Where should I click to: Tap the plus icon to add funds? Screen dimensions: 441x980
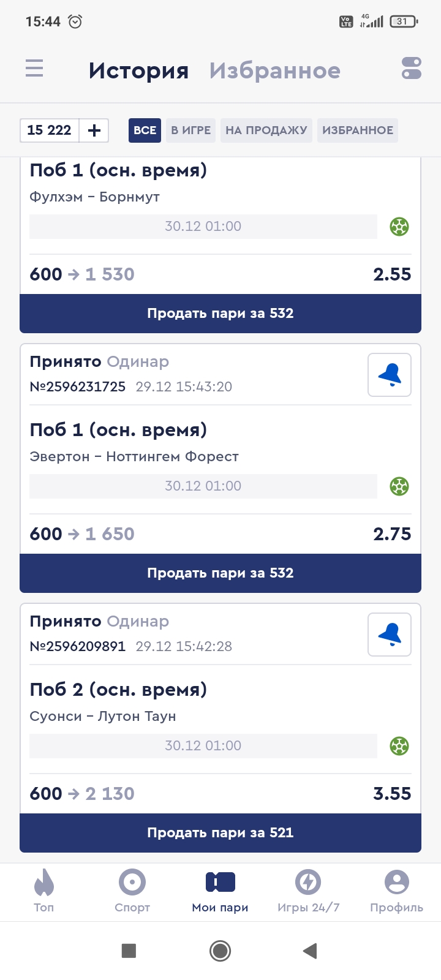pyautogui.click(x=94, y=130)
